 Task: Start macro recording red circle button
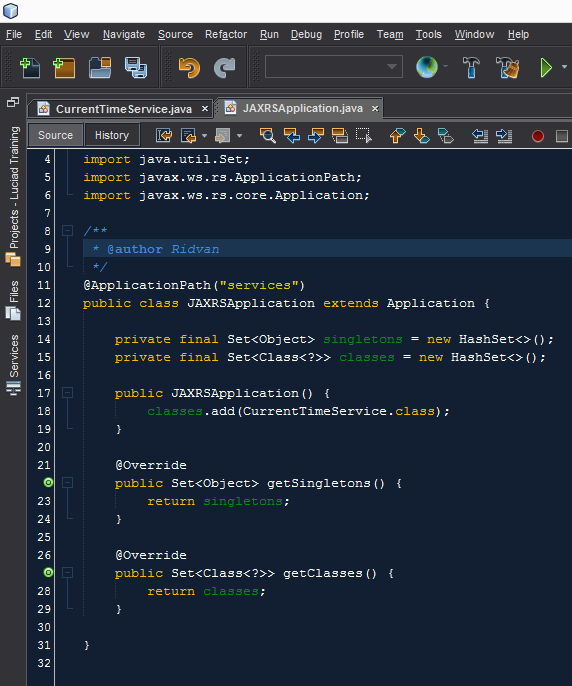[x=538, y=136]
